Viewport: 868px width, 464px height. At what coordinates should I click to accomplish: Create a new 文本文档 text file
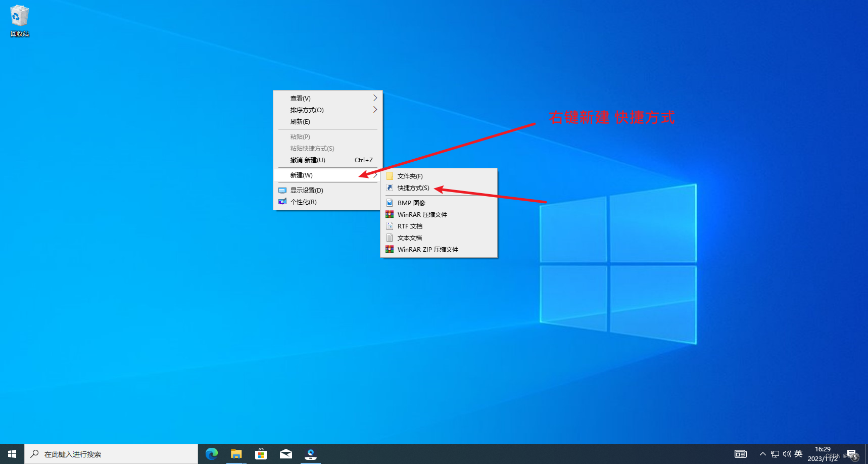(439, 238)
